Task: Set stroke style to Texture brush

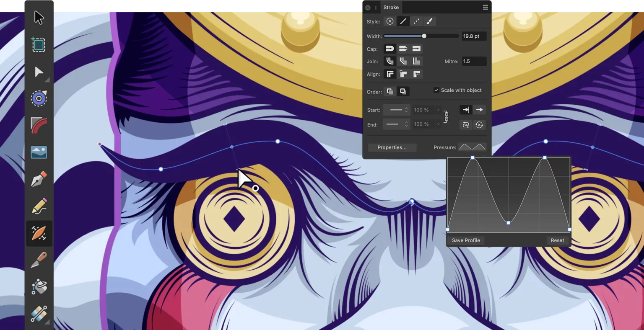Action: pos(430,21)
